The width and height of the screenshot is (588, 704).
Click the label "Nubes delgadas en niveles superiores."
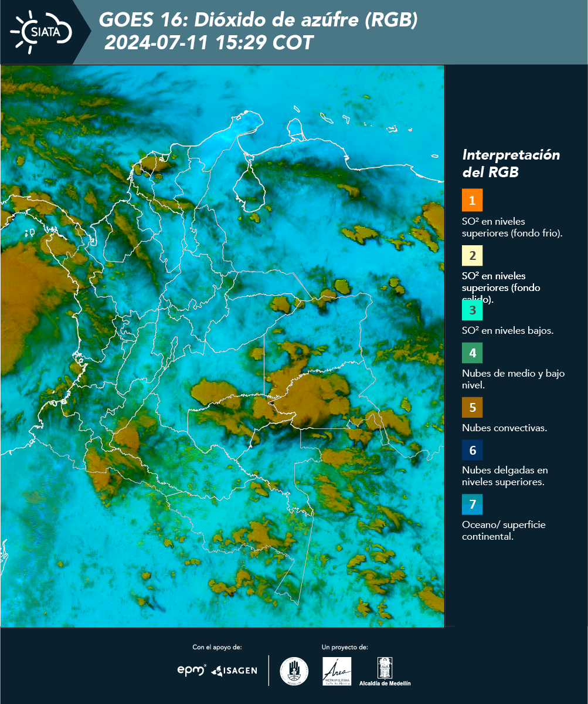(x=505, y=476)
